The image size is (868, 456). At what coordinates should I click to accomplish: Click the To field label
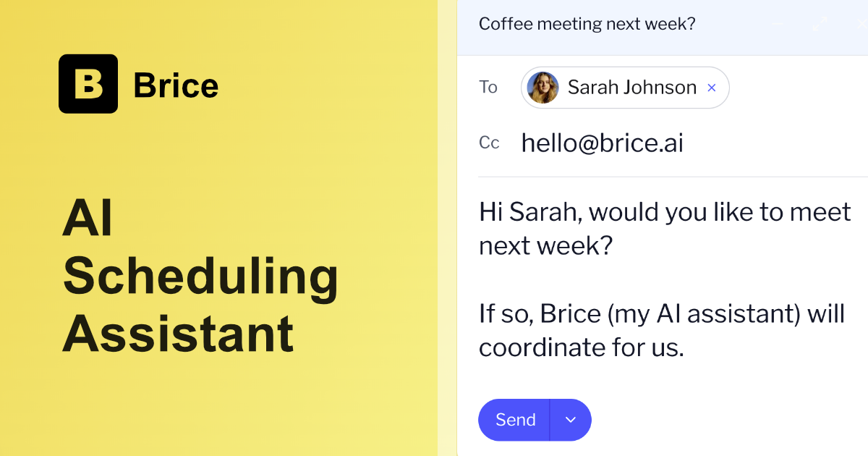(x=488, y=88)
